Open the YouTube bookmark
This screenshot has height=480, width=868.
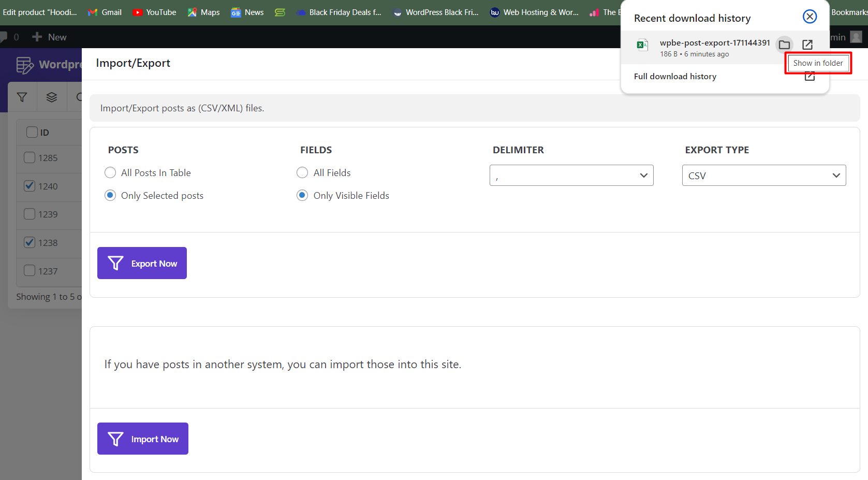[154, 12]
